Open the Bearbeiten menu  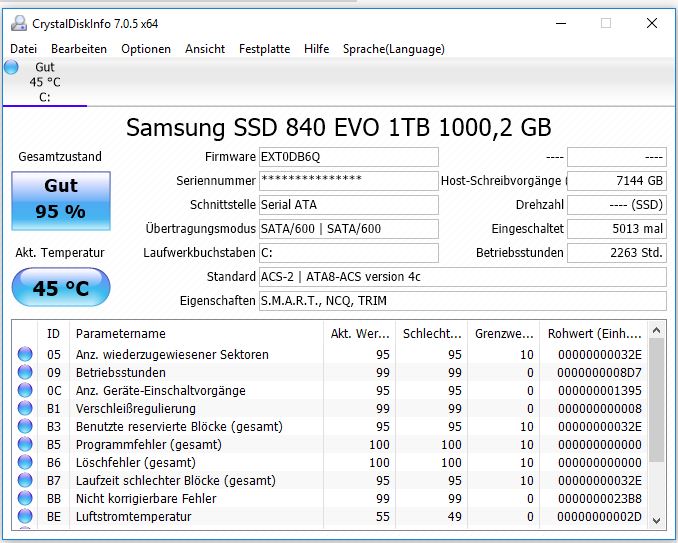click(x=79, y=49)
